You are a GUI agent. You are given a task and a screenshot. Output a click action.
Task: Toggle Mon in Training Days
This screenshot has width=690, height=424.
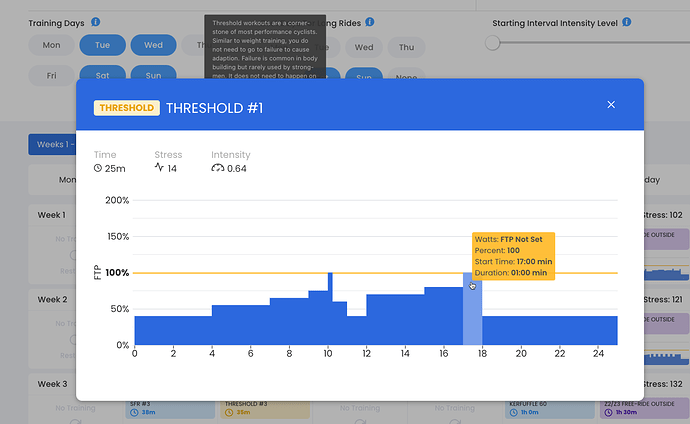(x=51, y=45)
